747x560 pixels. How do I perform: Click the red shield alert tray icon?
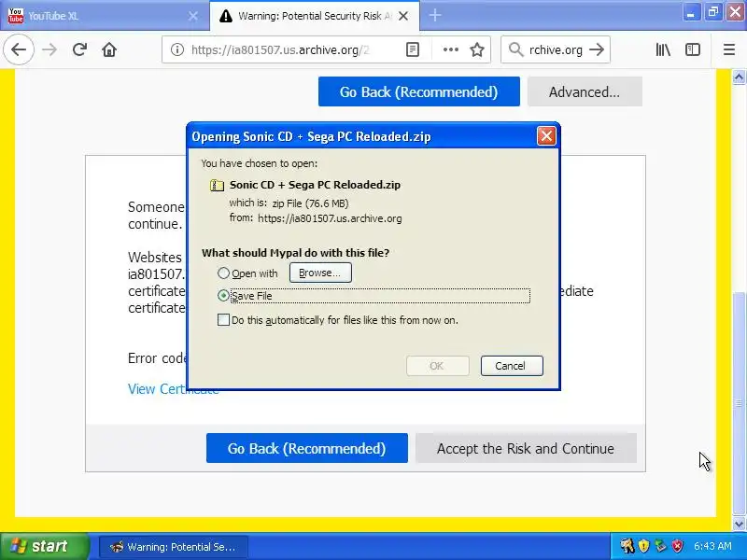point(677,546)
